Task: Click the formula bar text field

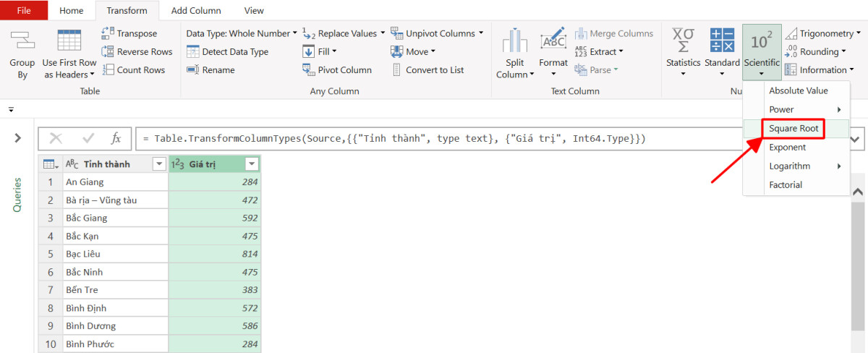Action: tap(441, 138)
